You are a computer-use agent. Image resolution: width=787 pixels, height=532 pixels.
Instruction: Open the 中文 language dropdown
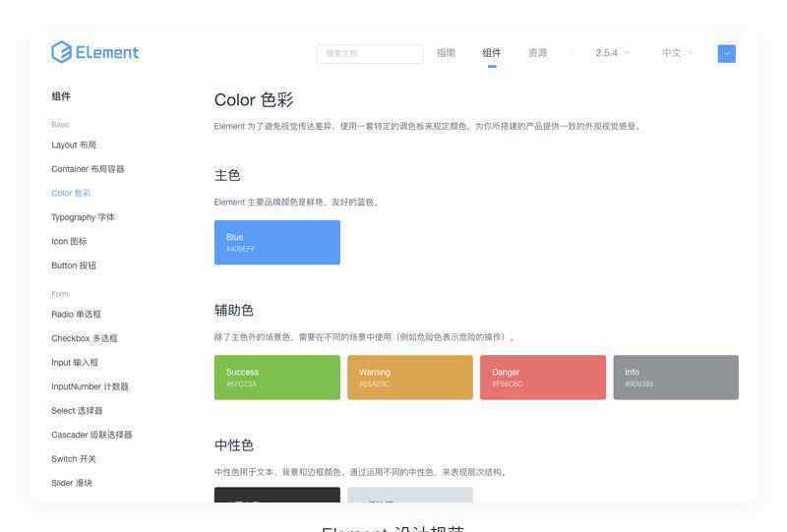[x=677, y=53]
